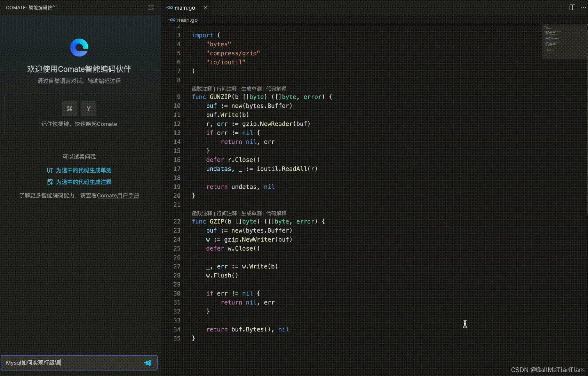This screenshot has width=588, height=376.
Task: Click 生成单测 code lens for GUNZIP function
Action: click(x=251, y=89)
